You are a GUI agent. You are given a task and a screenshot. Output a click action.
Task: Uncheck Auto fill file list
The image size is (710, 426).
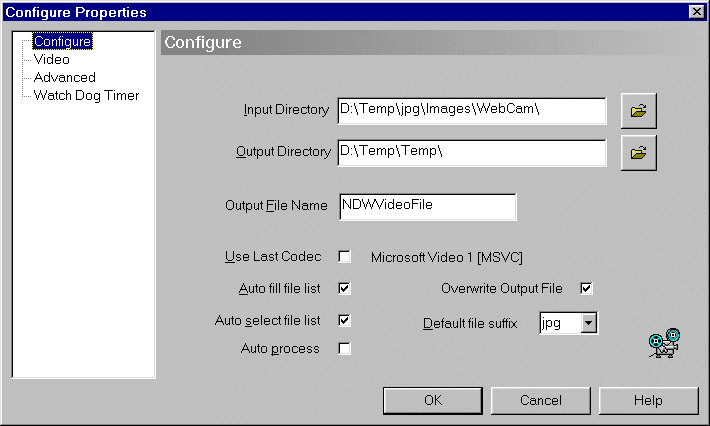(344, 288)
